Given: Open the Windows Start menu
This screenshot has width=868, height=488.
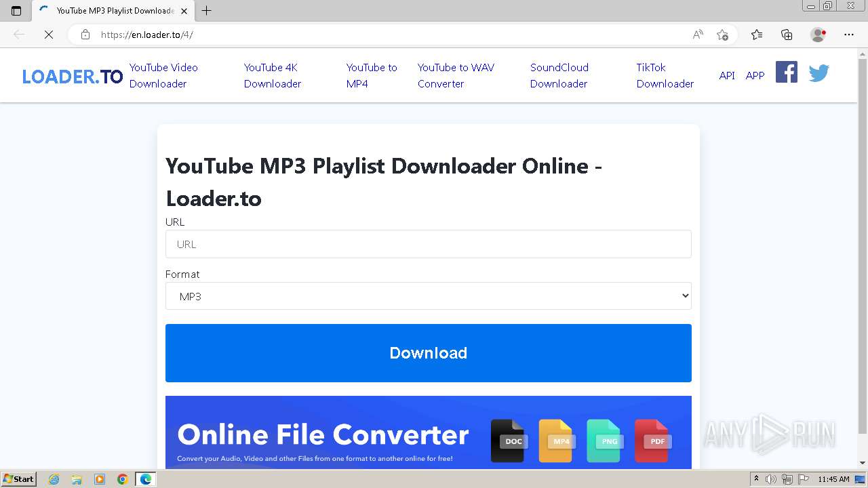Looking at the screenshot, I should (x=19, y=479).
